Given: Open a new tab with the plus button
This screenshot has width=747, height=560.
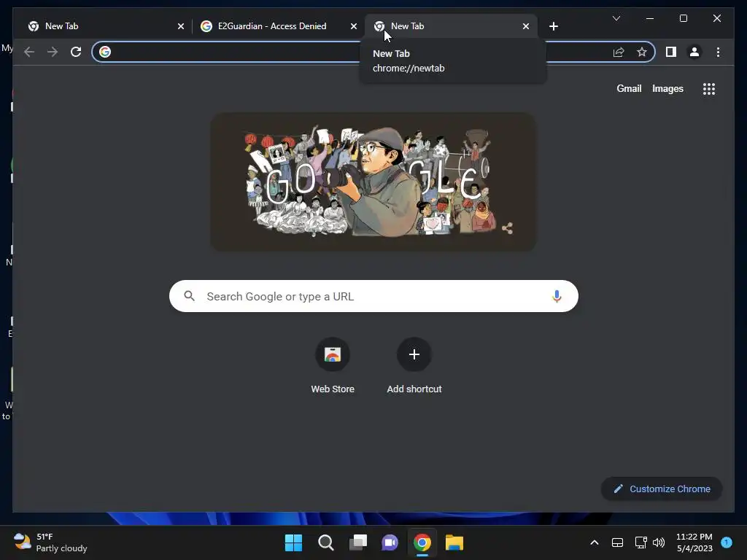Looking at the screenshot, I should coord(553,26).
